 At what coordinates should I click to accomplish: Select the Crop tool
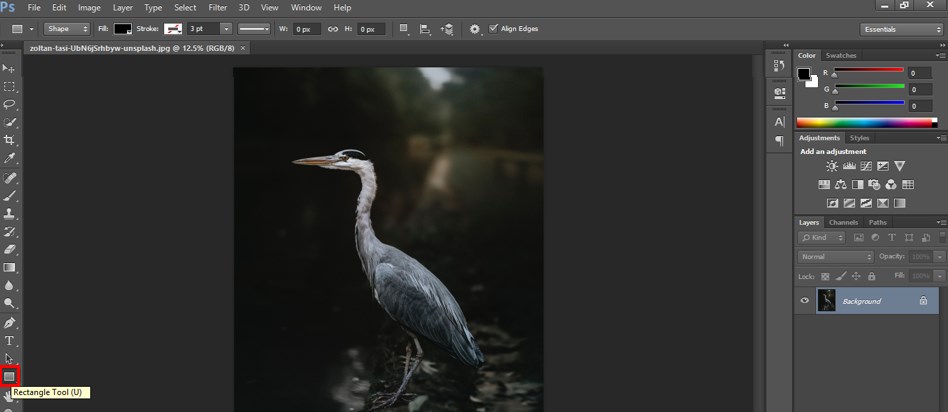pyautogui.click(x=10, y=140)
